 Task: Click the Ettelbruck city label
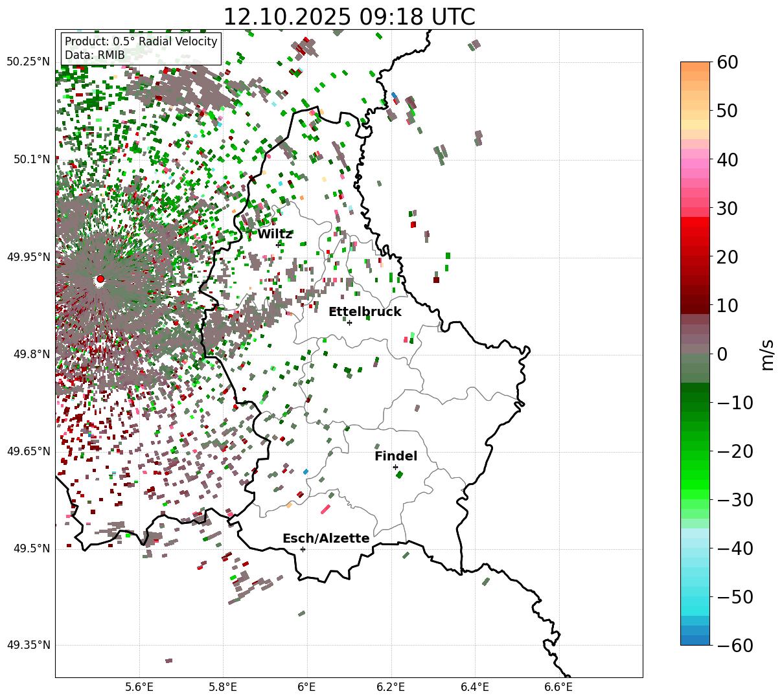[365, 312]
